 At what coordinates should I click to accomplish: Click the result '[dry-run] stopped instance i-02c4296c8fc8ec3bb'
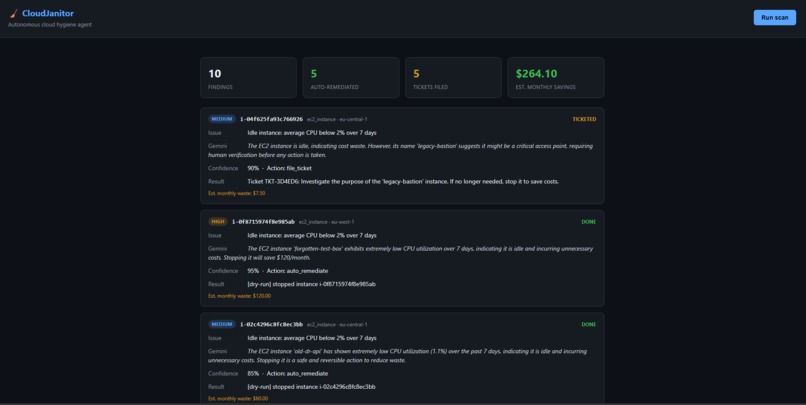pos(312,387)
